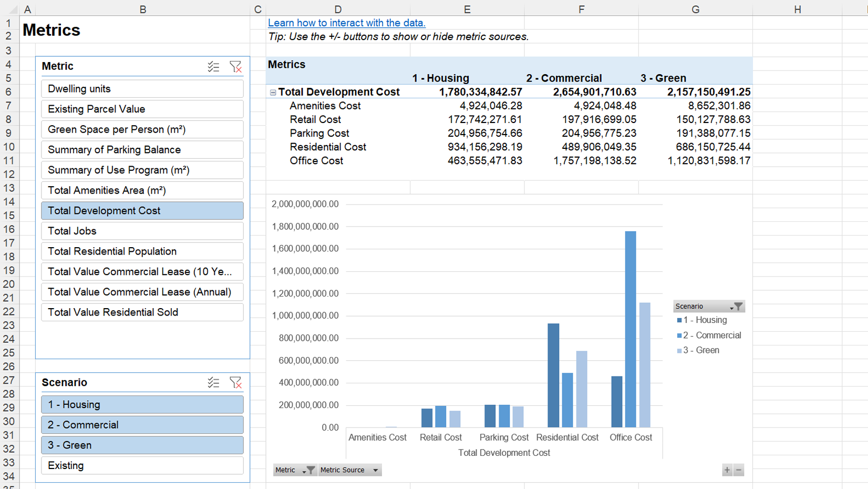868x489 pixels.
Task: Select Summary of Parking Balance metric
Action: coord(142,150)
